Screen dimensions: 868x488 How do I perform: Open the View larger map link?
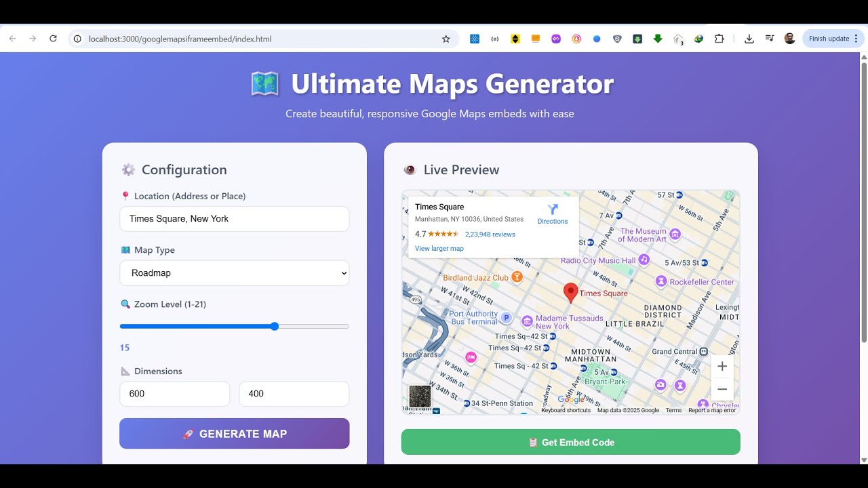click(439, 249)
